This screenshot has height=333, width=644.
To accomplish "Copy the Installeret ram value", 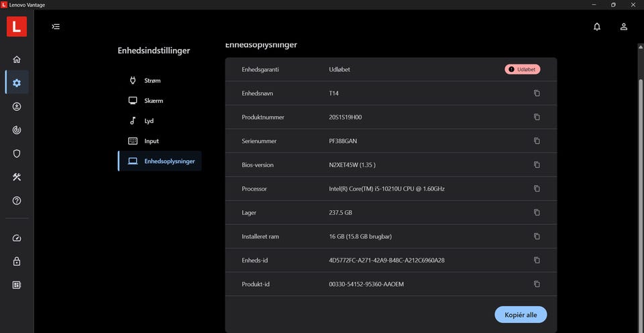I will pos(537,236).
